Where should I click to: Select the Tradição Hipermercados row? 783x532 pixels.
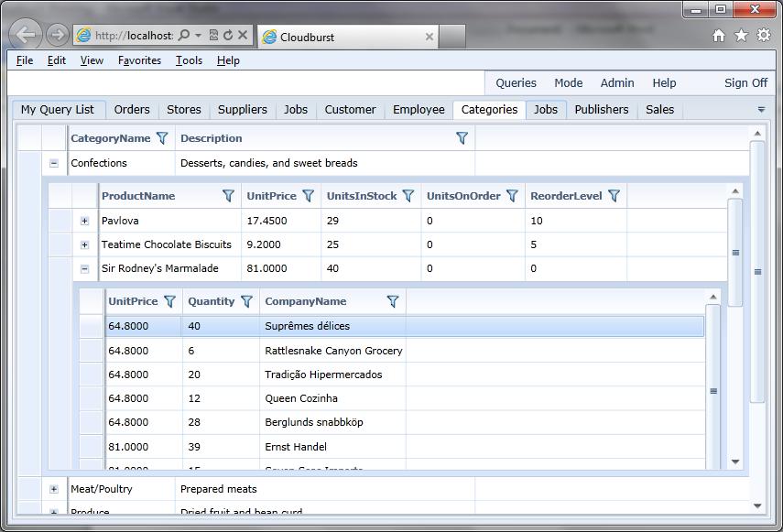(x=405, y=375)
